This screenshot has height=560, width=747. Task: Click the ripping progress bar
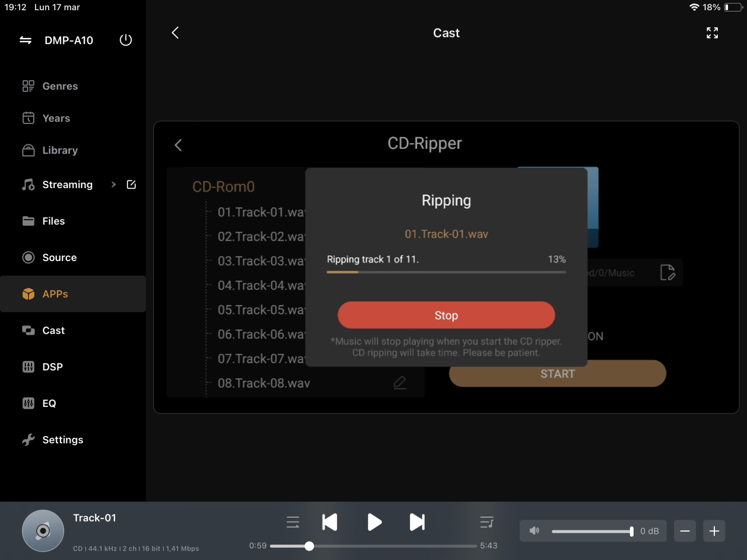pyautogui.click(x=446, y=272)
